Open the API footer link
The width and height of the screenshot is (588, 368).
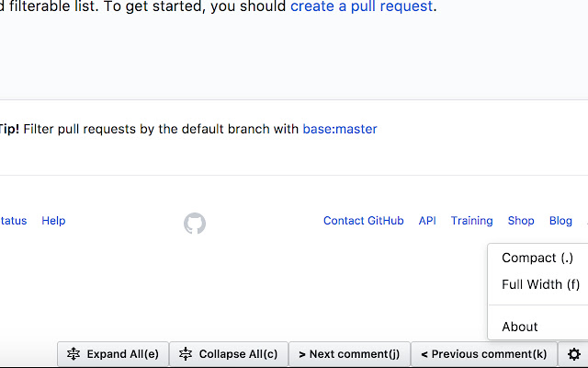coord(427,221)
